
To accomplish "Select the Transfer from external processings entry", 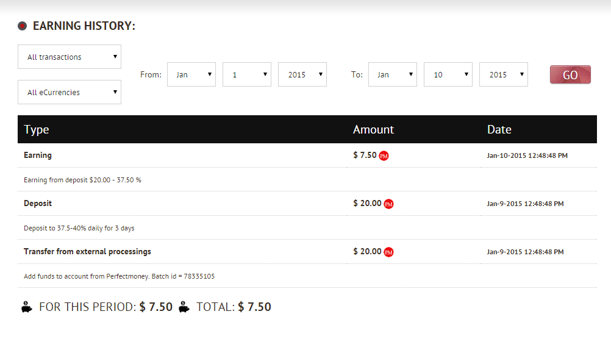I will click(87, 251).
